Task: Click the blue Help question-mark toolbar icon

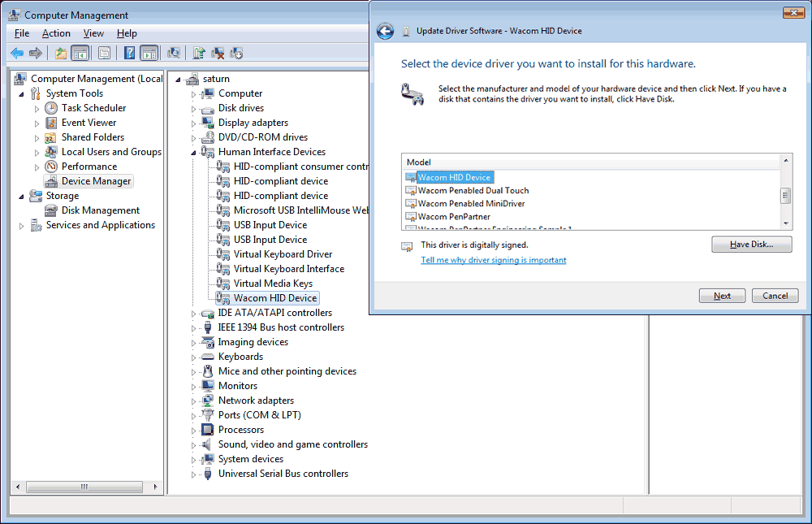Action: tap(129, 53)
